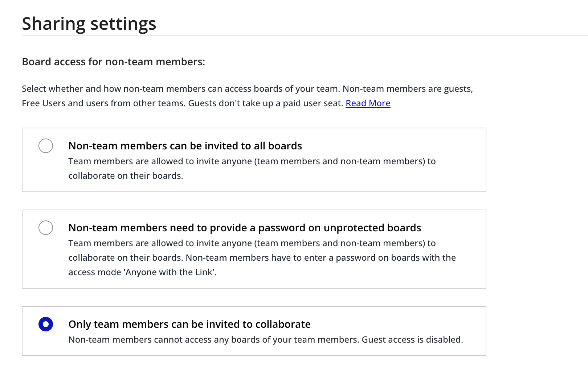This screenshot has width=588, height=372.
Task: Click the divider line below Sharing settings heading
Action: pyautogui.click(x=290, y=35)
